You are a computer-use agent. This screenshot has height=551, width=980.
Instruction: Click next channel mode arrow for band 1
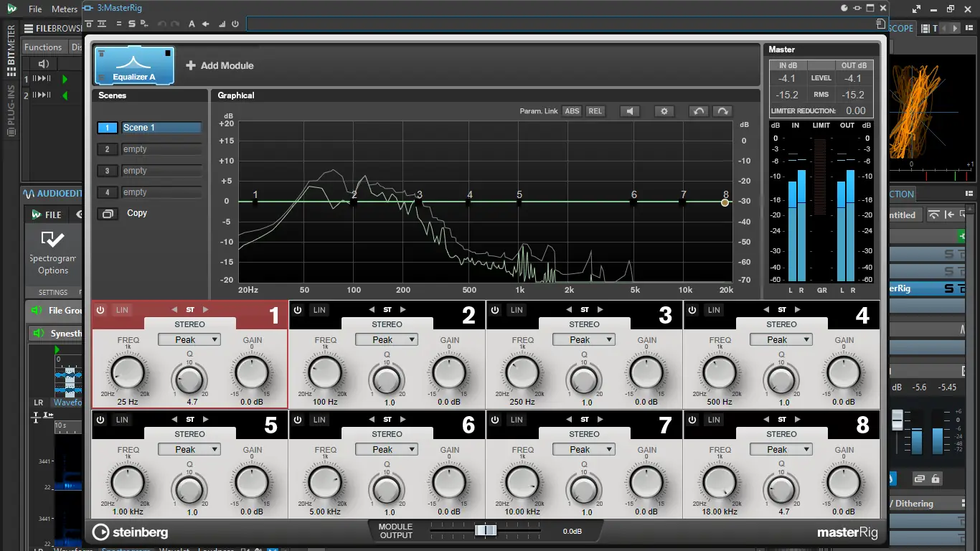coord(206,310)
